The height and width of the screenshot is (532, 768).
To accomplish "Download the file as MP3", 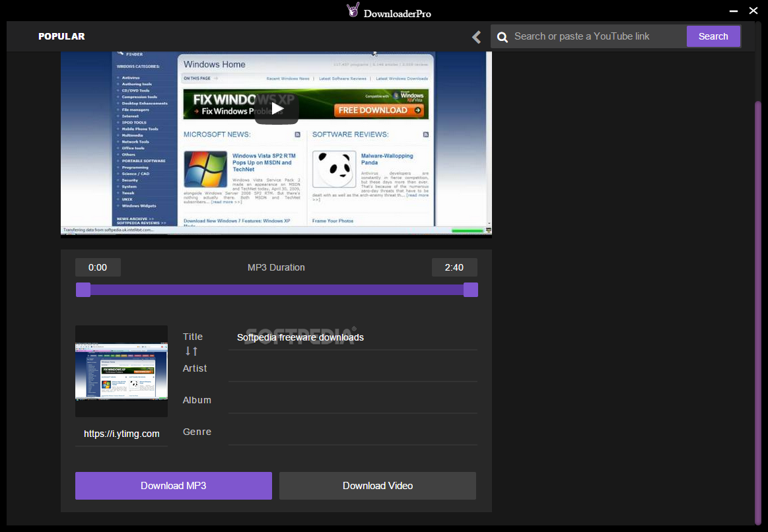I will 174,486.
